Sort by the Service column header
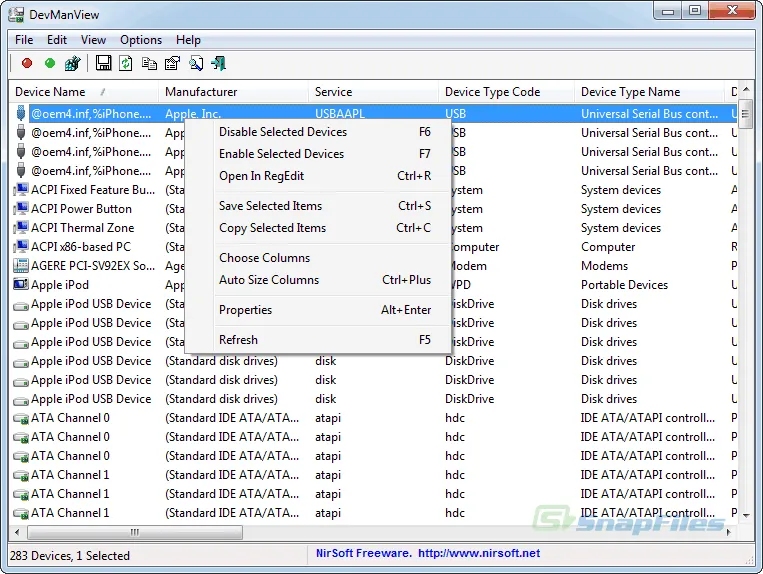This screenshot has height=574, width=763. click(x=374, y=92)
